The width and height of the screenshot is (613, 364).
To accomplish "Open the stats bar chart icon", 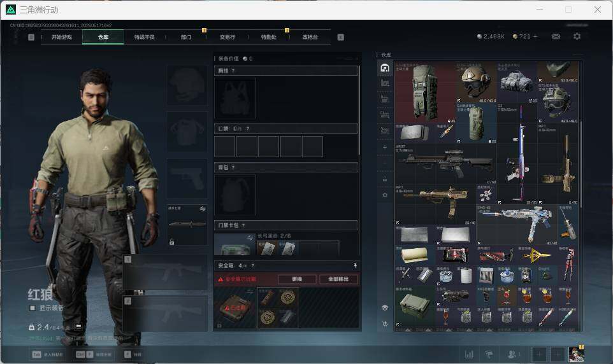I will point(469,354).
